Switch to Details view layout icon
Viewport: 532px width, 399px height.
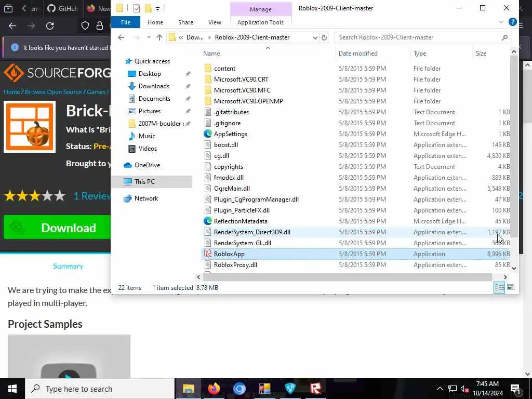coord(499,287)
